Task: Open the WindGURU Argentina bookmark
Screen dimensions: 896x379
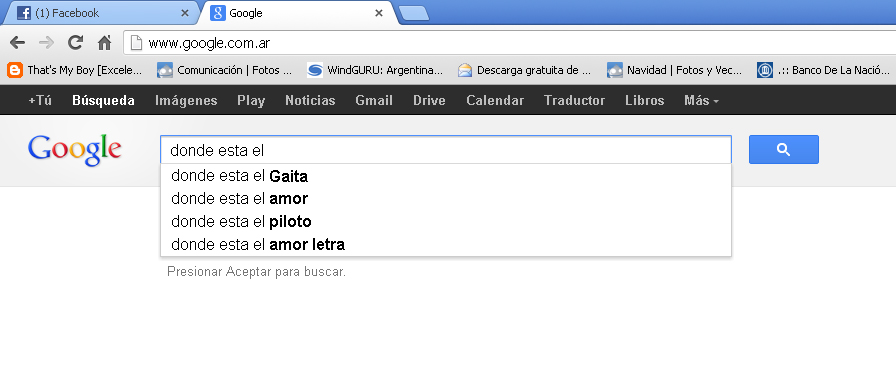Action: [x=375, y=70]
